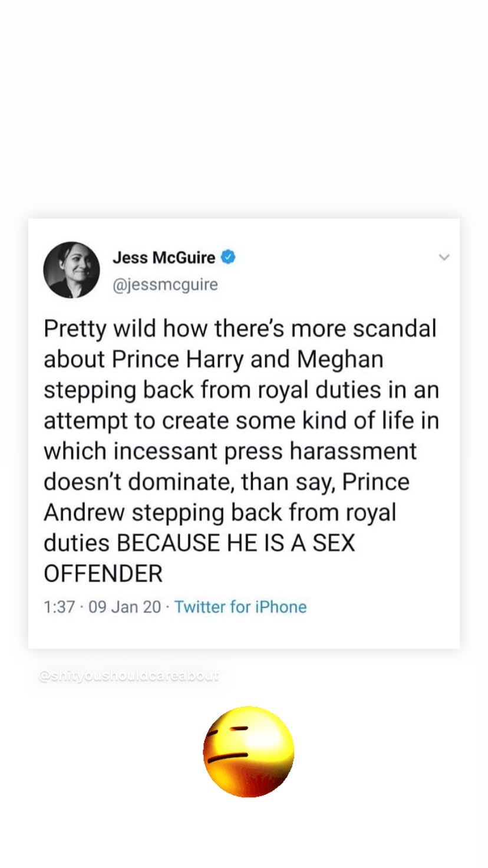Open the tweet options chevron menu
488x868 pixels.
coord(445,257)
